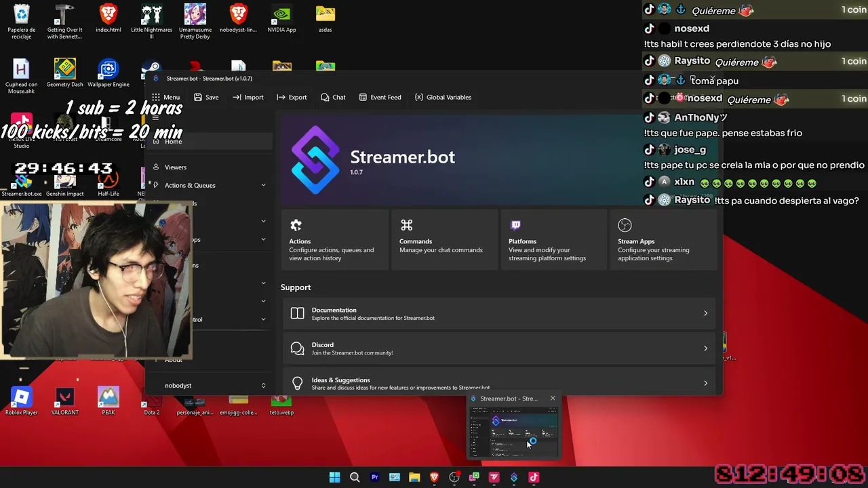This screenshot has height=488, width=868.
Task: Open Global Variables from the toolbar
Action: (x=443, y=97)
